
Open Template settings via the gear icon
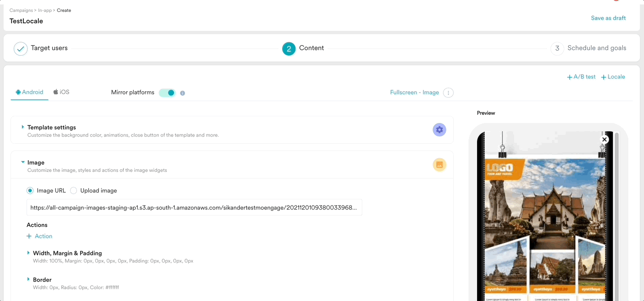pos(439,129)
